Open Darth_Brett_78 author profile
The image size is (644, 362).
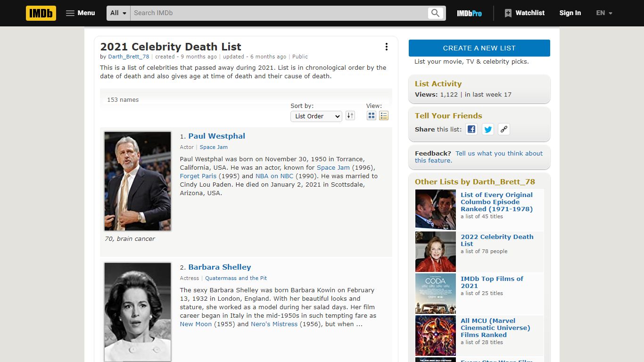[x=129, y=57]
